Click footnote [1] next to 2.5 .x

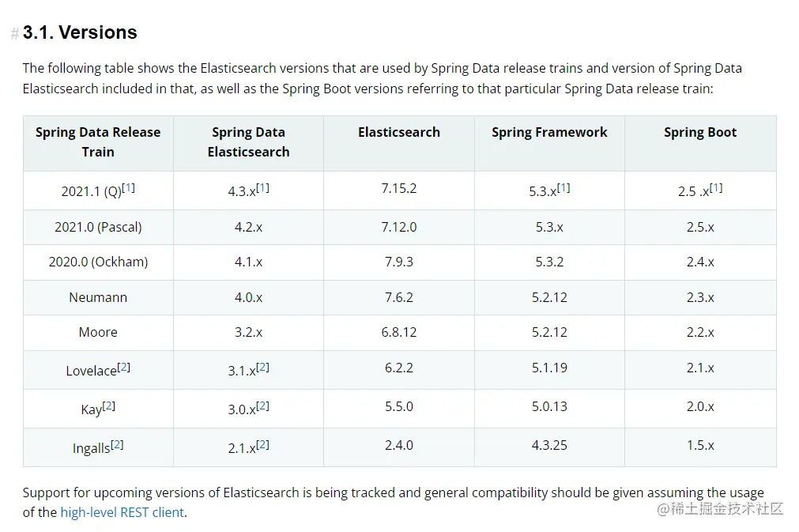pos(716,188)
